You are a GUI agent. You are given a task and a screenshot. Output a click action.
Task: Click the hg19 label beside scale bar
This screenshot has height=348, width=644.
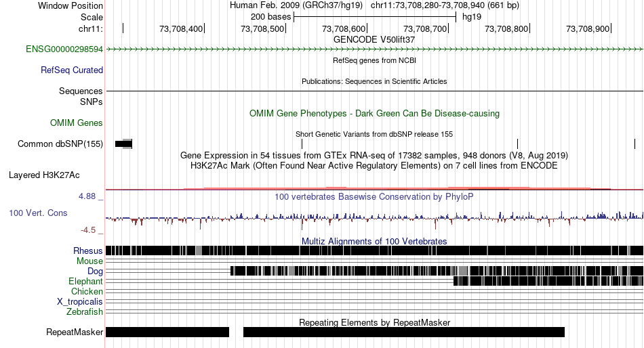[472, 17]
